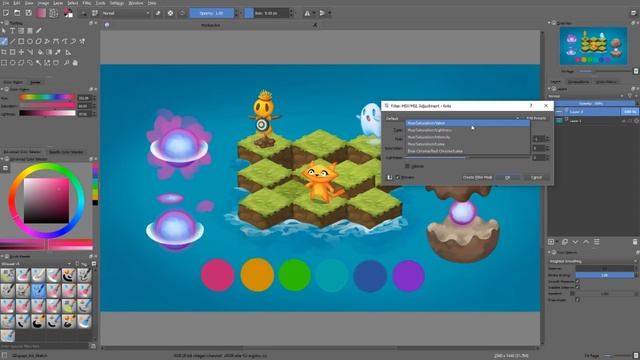This screenshot has height=360, width=640.
Task: Select the Zoom tool
Action: [67, 63]
